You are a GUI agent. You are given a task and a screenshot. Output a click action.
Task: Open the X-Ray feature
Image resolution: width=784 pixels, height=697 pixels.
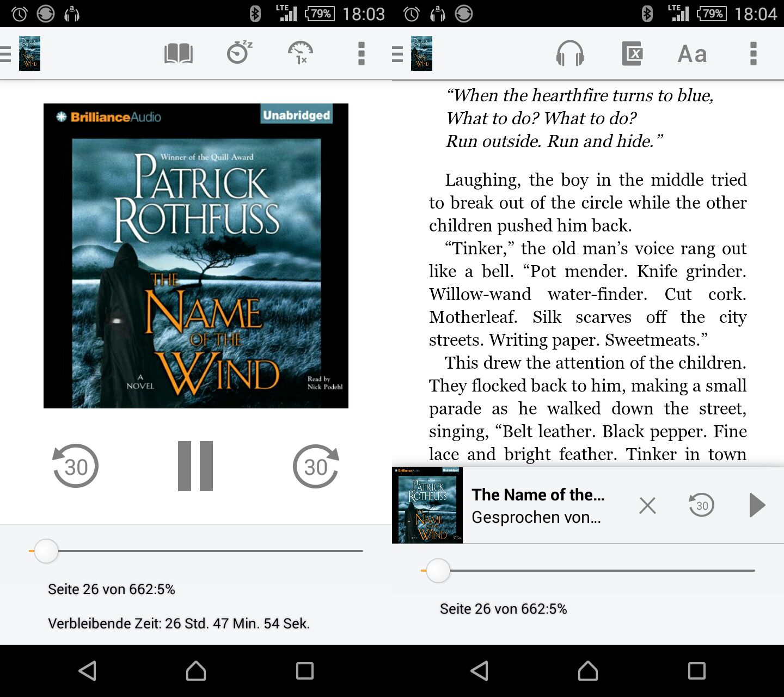pyautogui.click(x=632, y=54)
